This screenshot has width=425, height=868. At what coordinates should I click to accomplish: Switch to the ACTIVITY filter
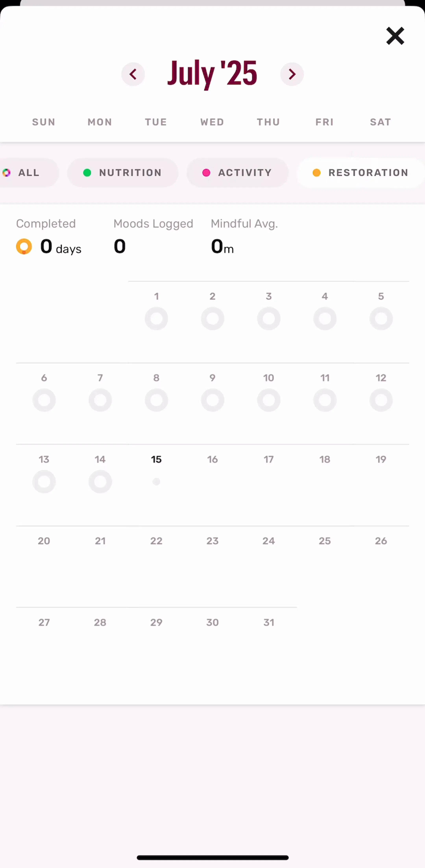point(238,172)
